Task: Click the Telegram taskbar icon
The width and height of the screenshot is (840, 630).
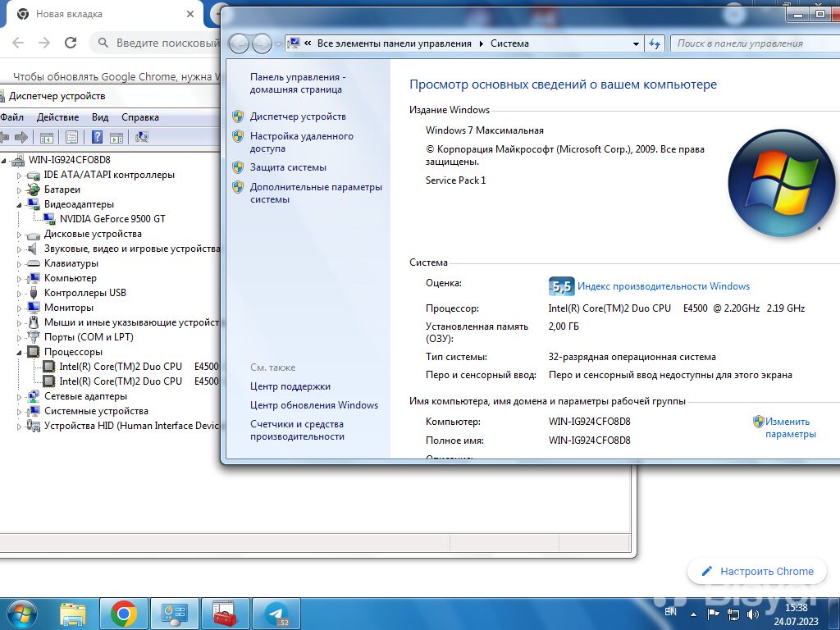Action: point(276,614)
